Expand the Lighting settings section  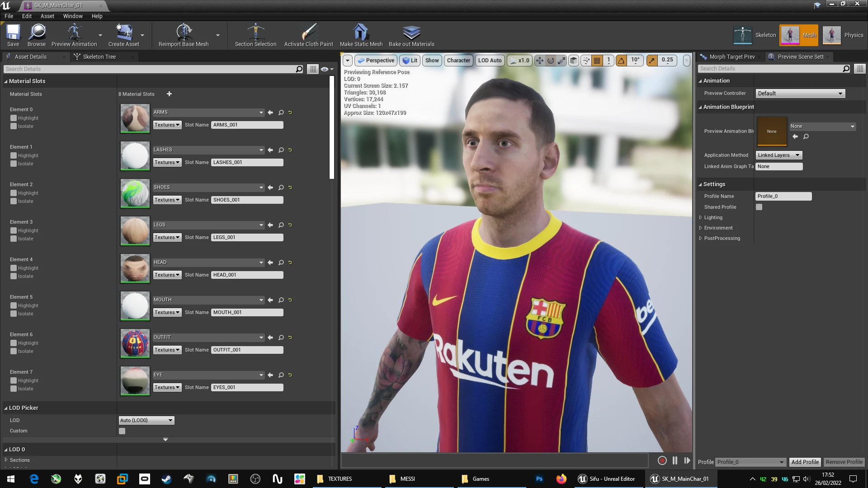713,217
